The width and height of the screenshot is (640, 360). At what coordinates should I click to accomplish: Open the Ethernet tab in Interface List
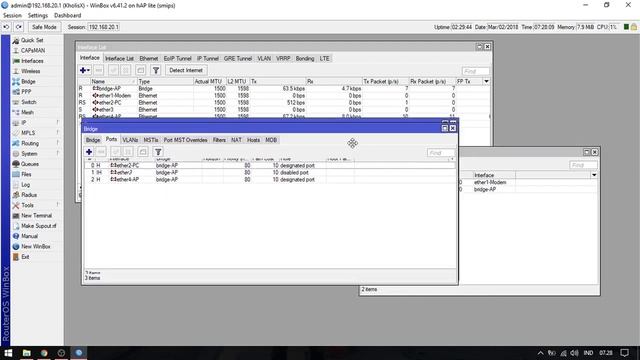(x=149, y=58)
